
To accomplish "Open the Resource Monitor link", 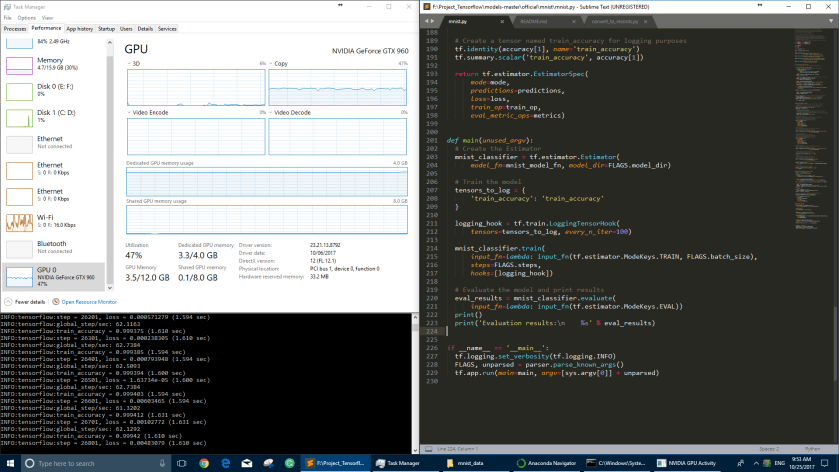I will click(88, 301).
